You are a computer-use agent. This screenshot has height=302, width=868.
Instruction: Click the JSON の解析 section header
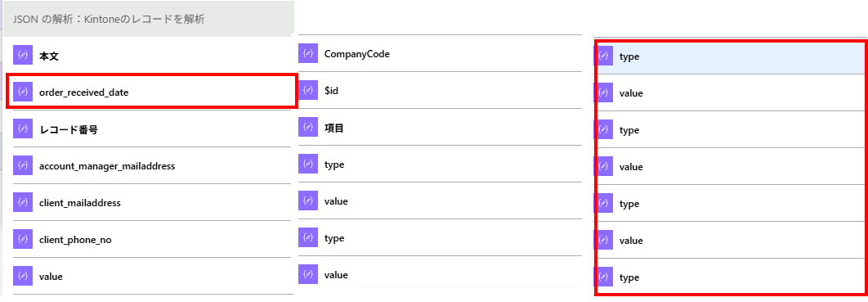pos(149,20)
